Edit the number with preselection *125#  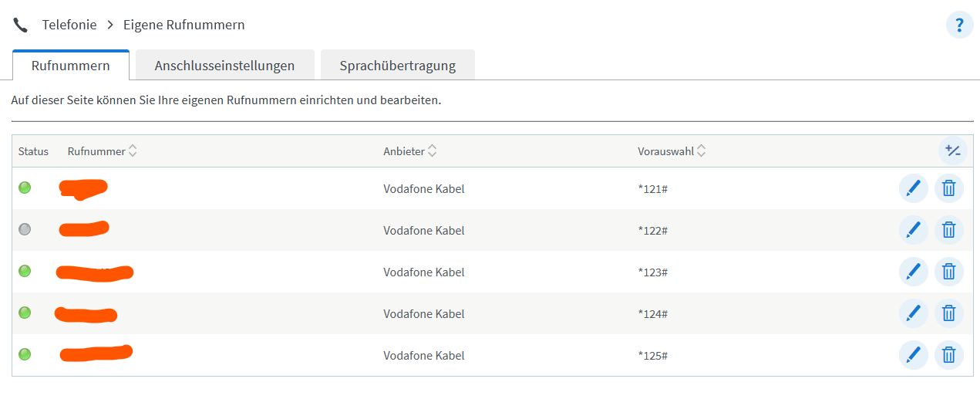tap(913, 354)
